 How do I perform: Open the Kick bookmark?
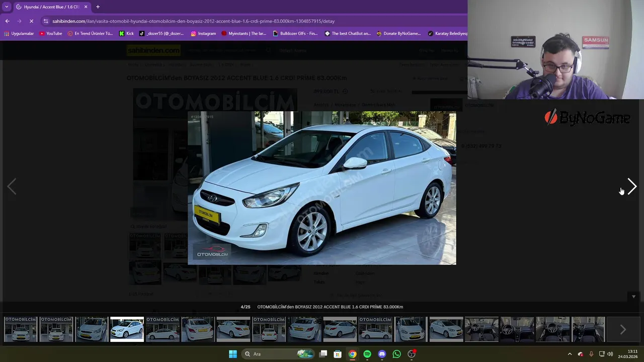click(x=126, y=34)
